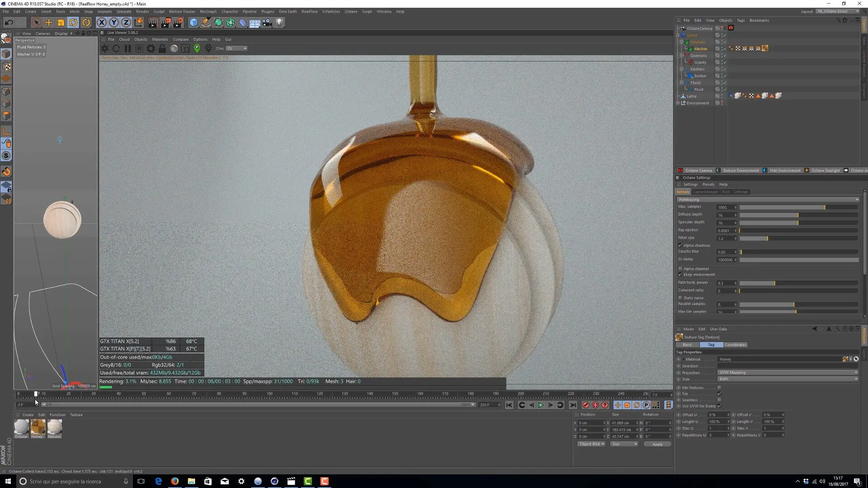Collapse the Scene tree node

[678, 35]
